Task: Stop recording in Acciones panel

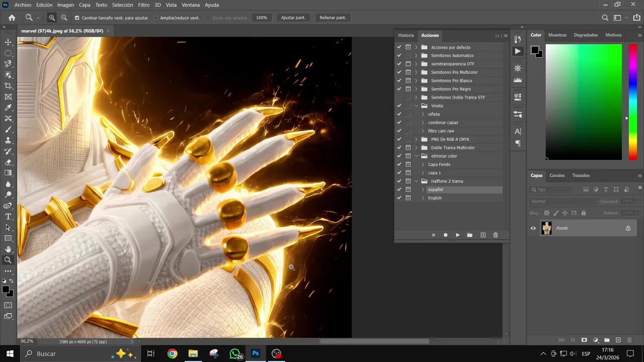Action: [x=433, y=235]
